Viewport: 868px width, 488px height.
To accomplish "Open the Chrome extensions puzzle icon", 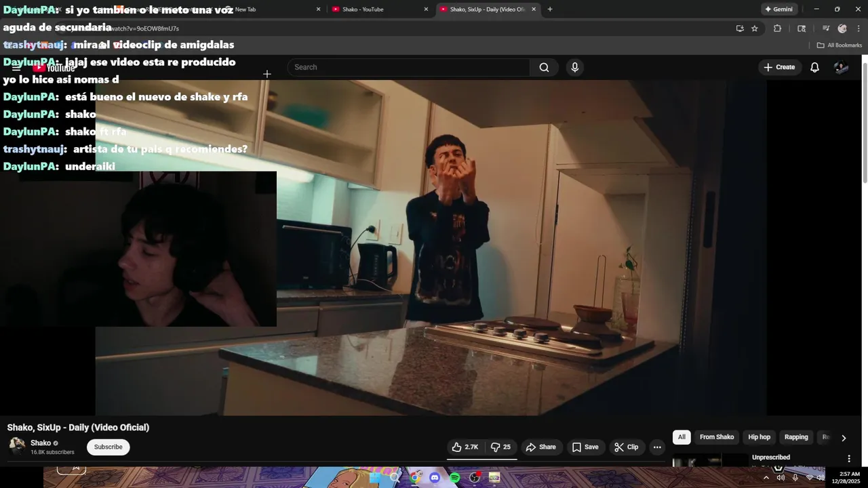I will tap(777, 28).
